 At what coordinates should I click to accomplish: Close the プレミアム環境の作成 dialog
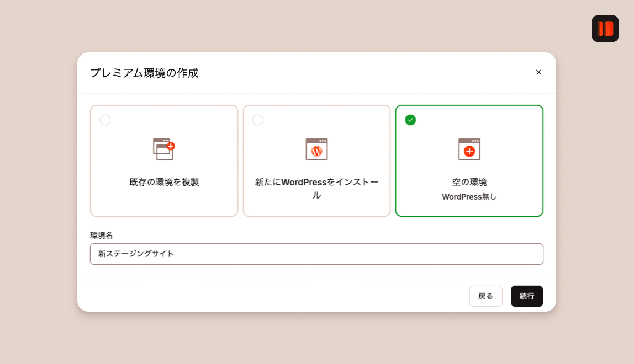[538, 72]
